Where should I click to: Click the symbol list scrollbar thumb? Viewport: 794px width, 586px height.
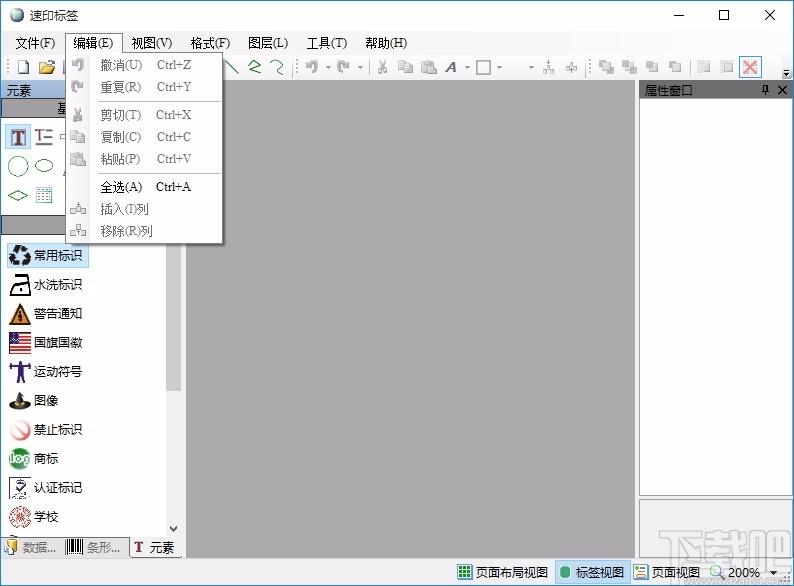point(173,317)
